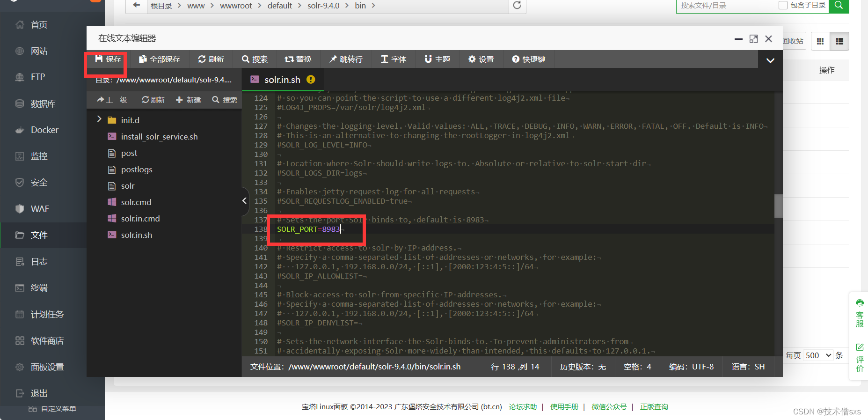This screenshot has height=420, width=868.
Task: Click Save All in editor toolbar
Action: [160, 59]
